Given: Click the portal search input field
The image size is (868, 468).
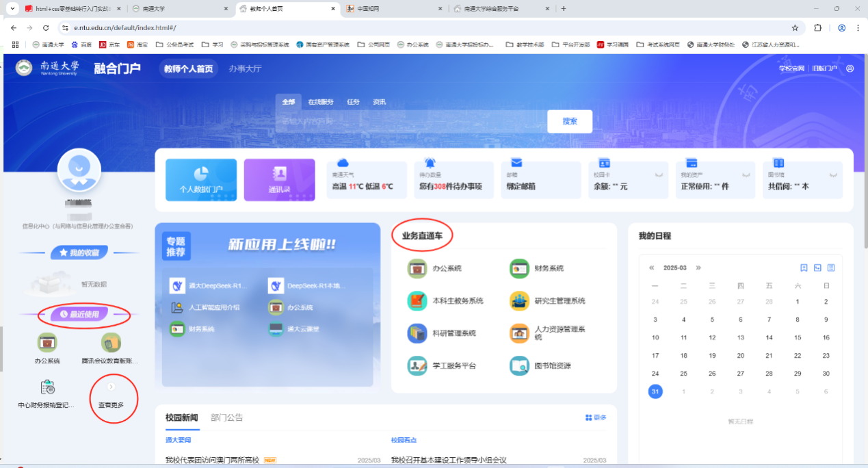Looking at the screenshot, I should [410, 121].
